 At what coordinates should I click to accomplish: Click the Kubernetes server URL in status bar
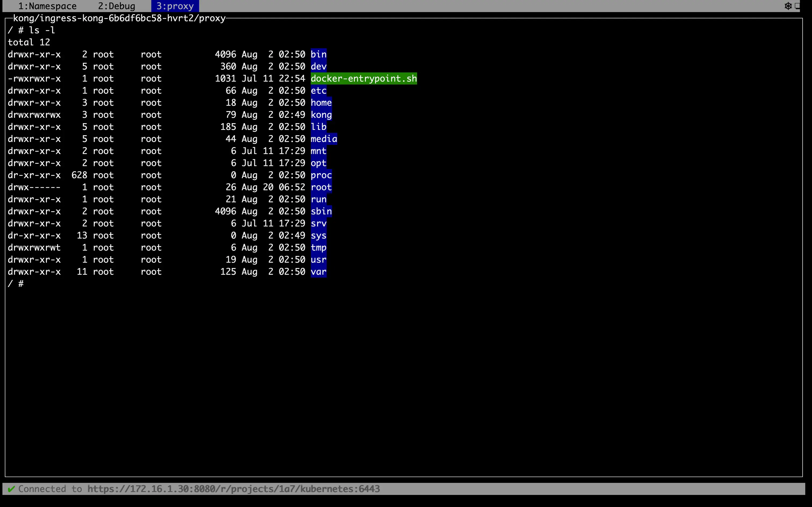pyautogui.click(x=234, y=489)
